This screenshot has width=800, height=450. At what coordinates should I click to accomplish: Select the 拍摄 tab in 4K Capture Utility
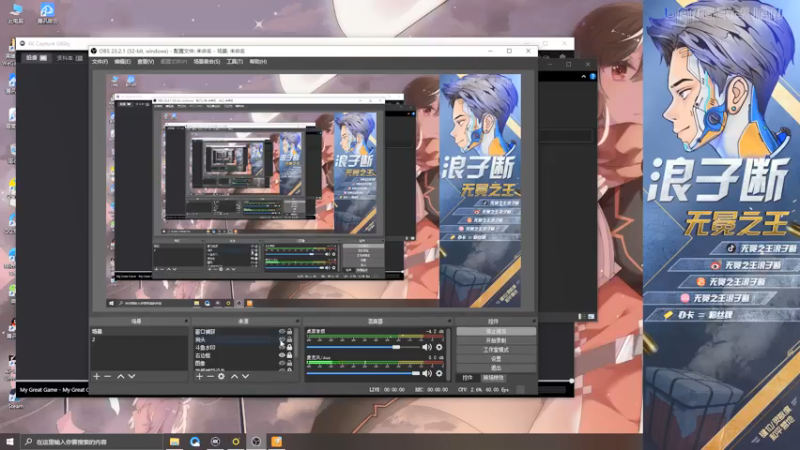tap(37, 58)
